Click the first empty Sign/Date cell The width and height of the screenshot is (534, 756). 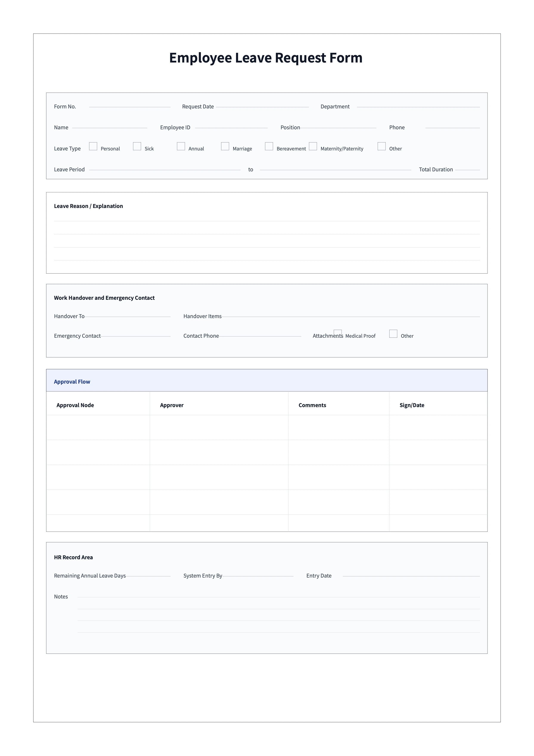(x=438, y=427)
